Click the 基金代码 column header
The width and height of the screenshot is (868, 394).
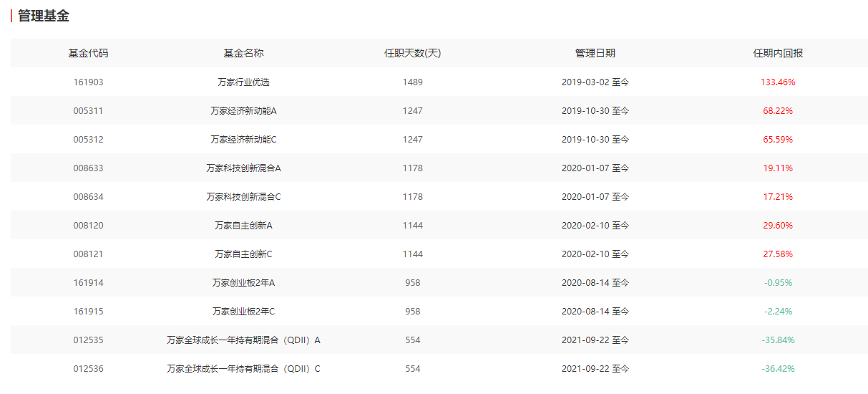[x=89, y=53]
